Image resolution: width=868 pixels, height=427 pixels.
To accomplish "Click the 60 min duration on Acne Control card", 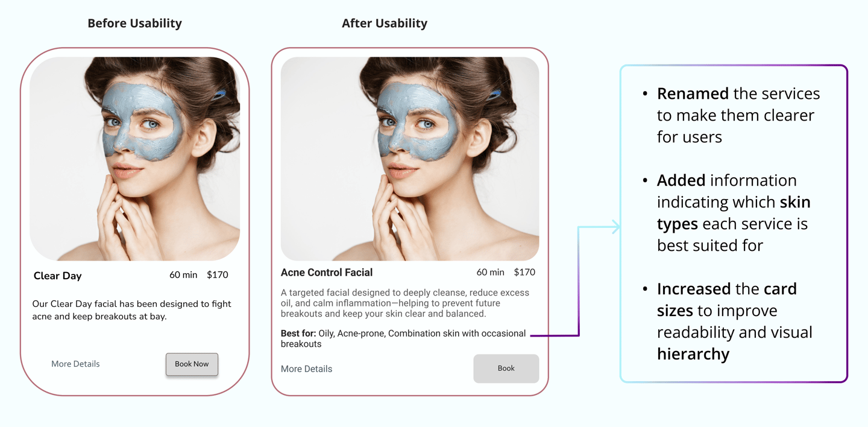I will coord(490,272).
